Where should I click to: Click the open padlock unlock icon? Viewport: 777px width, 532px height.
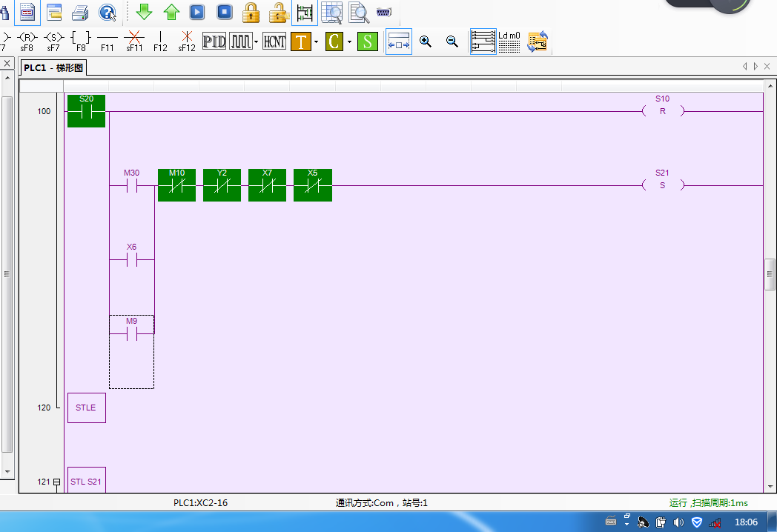(x=278, y=12)
